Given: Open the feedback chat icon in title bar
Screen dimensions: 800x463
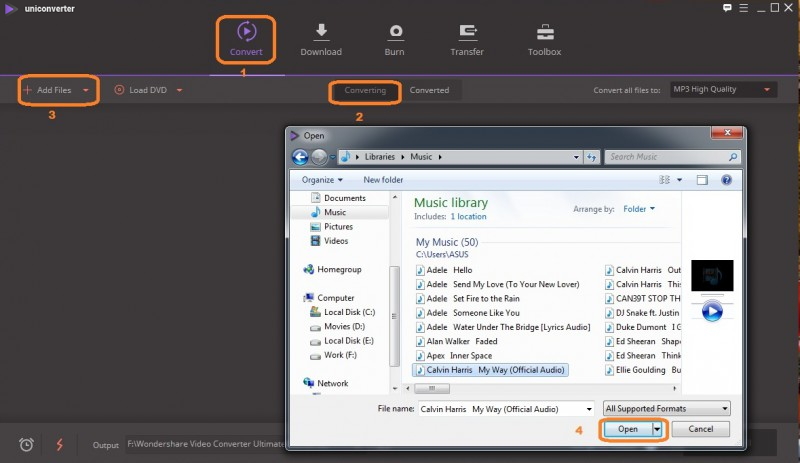Looking at the screenshot, I should click(727, 8).
